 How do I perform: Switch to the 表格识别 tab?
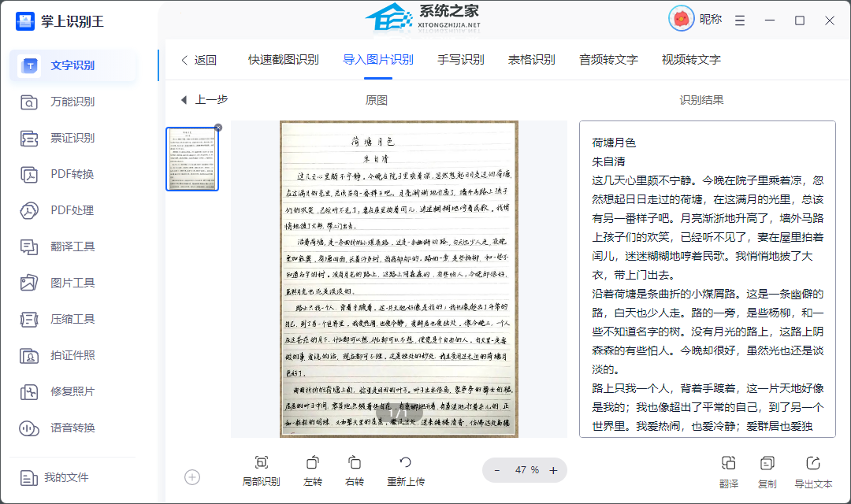coord(531,60)
